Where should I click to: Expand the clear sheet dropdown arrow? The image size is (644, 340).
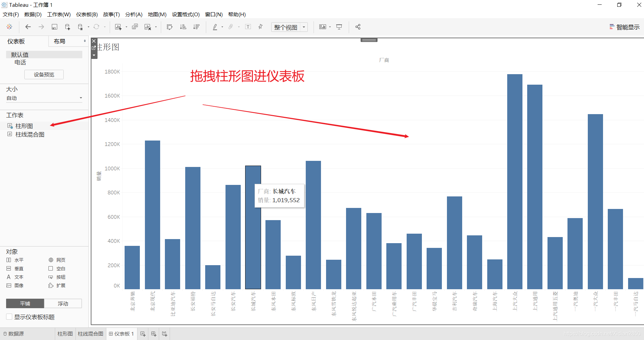tap(156, 27)
